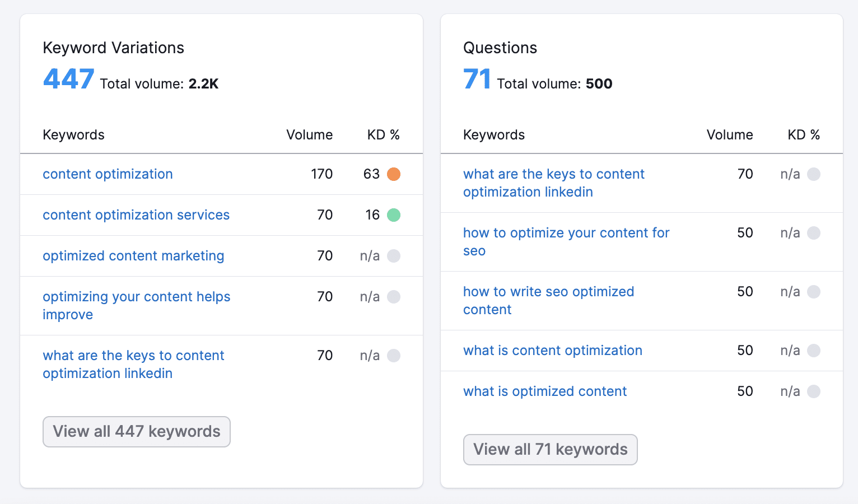This screenshot has width=858, height=504.
Task: Click Volume column header in Keyword Variations
Action: [309, 135]
